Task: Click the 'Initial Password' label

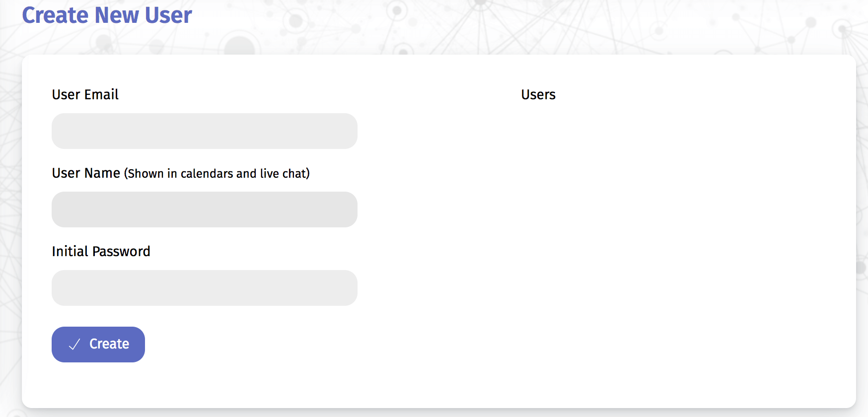Action: (101, 251)
